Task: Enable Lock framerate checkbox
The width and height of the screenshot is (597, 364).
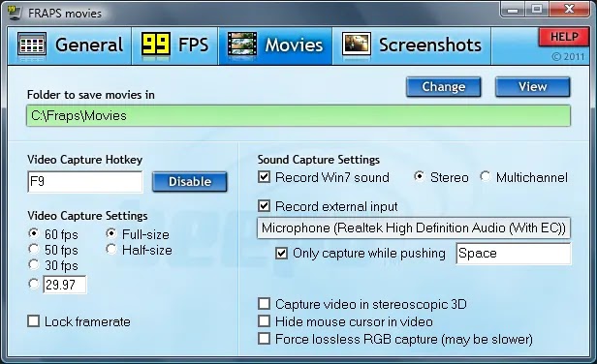Action: point(34,321)
